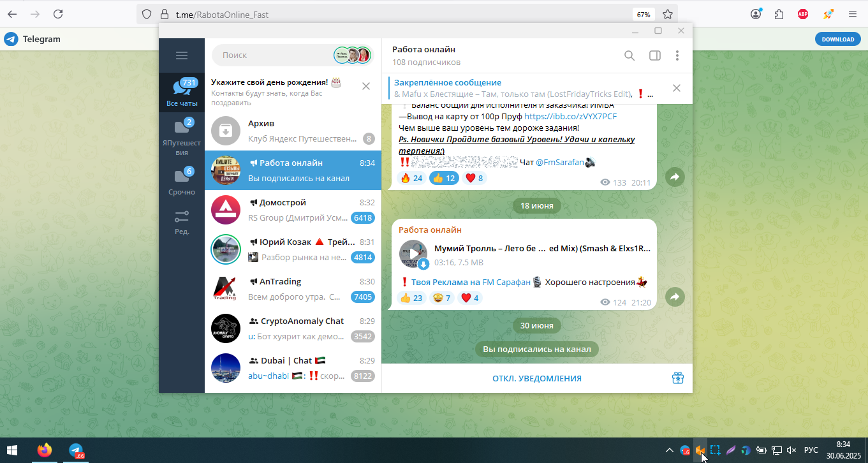Click the Работа онлайн channel avatar in list
Viewport: 868px width, 463px height.
tap(226, 170)
